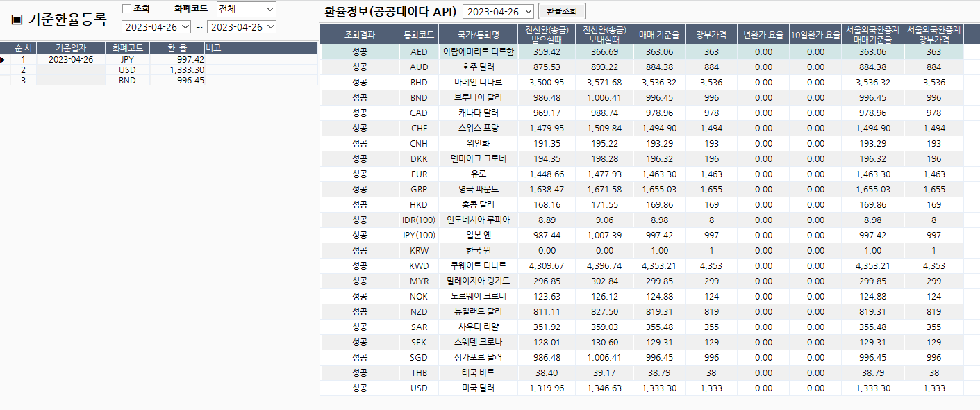This screenshot has width=980, height=410.
Task: Select the USD row in left grid
Action: (x=159, y=70)
